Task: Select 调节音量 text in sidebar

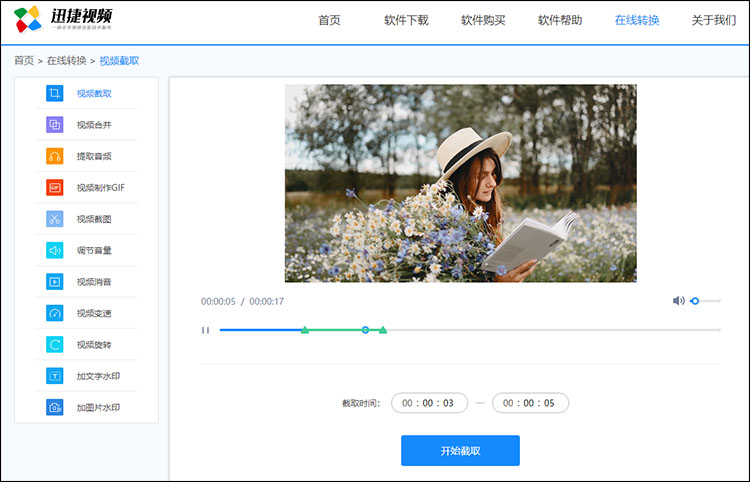Action: tap(94, 250)
